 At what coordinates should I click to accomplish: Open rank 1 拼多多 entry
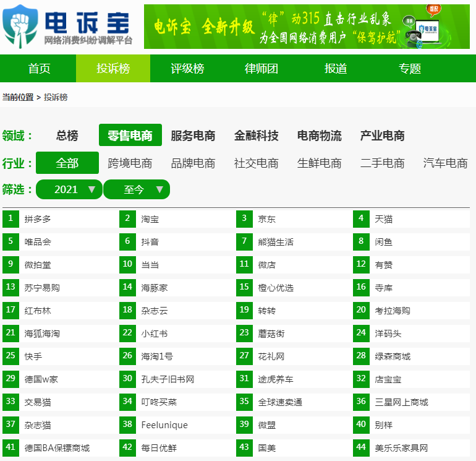click(61, 219)
